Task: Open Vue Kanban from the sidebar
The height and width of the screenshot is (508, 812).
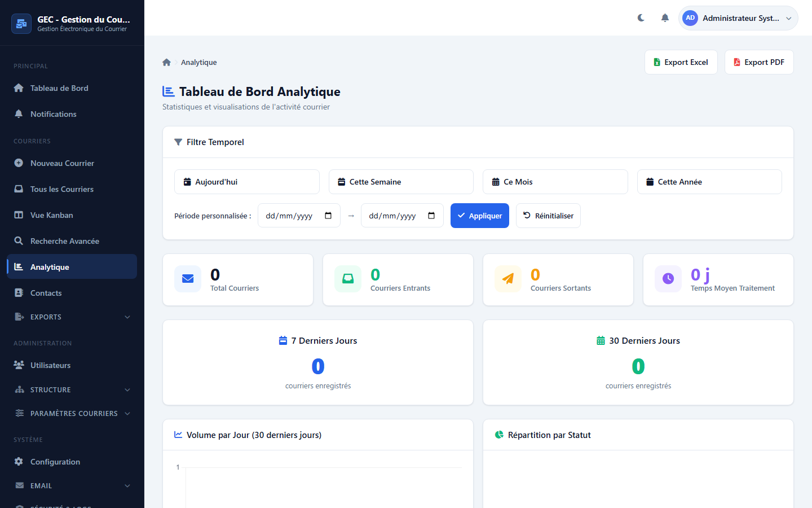Action: pos(51,215)
